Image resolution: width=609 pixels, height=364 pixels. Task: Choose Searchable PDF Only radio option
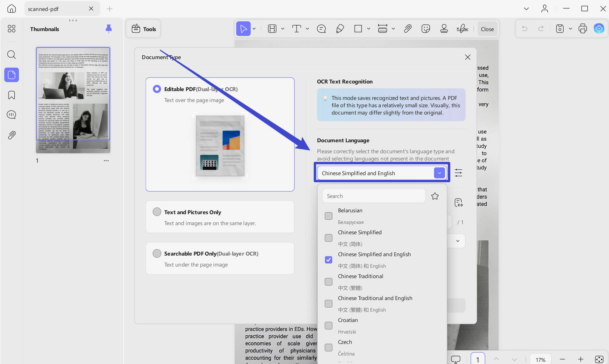click(x=157, y=253)
